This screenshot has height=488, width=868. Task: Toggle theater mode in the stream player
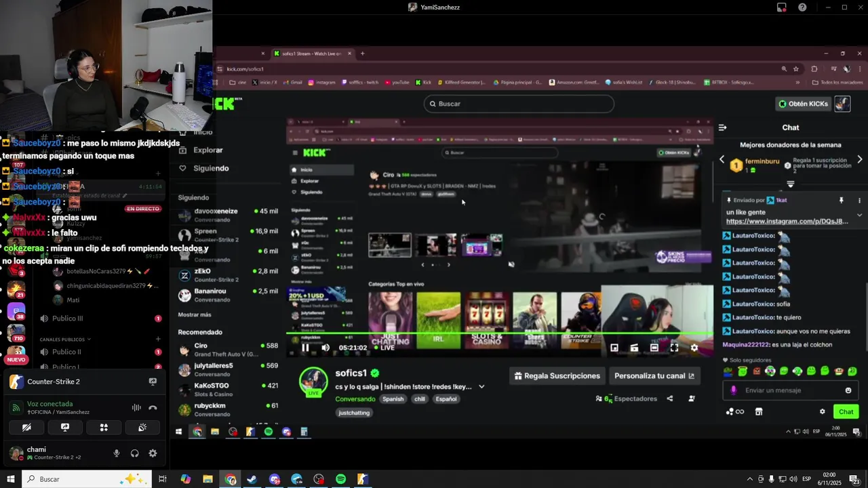point(654,348)
